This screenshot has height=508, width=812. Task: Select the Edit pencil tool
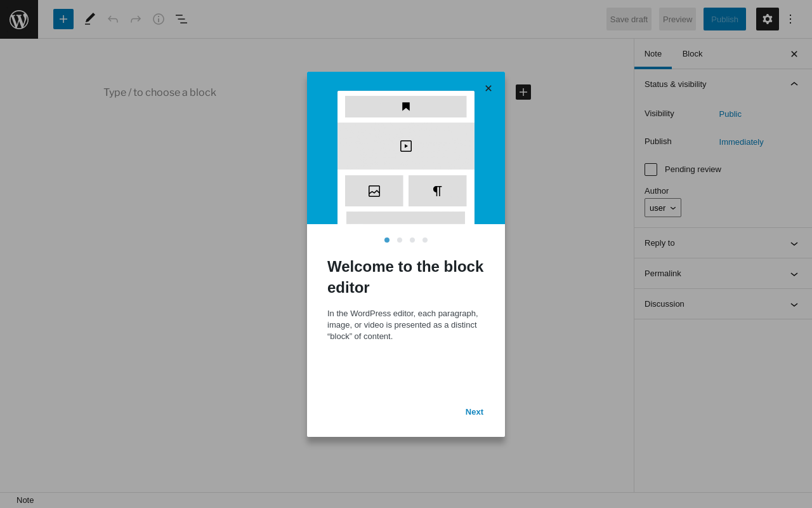(90, 19)
